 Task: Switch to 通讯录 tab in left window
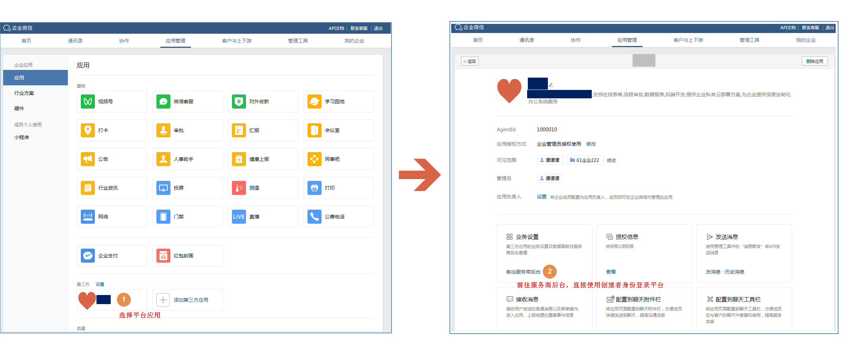tap(75, 41)
